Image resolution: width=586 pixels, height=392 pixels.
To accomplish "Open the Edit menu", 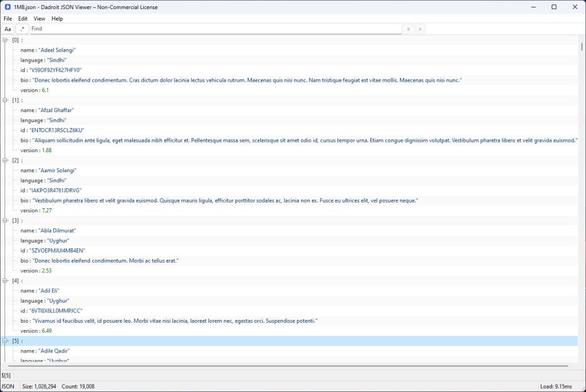I will click(x=23, y=19).
